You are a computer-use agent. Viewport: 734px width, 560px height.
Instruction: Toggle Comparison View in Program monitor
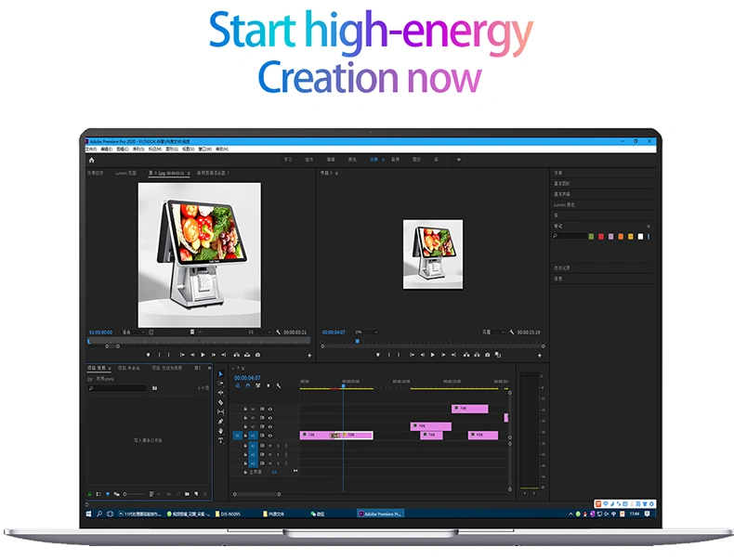[x=498, y=355]
